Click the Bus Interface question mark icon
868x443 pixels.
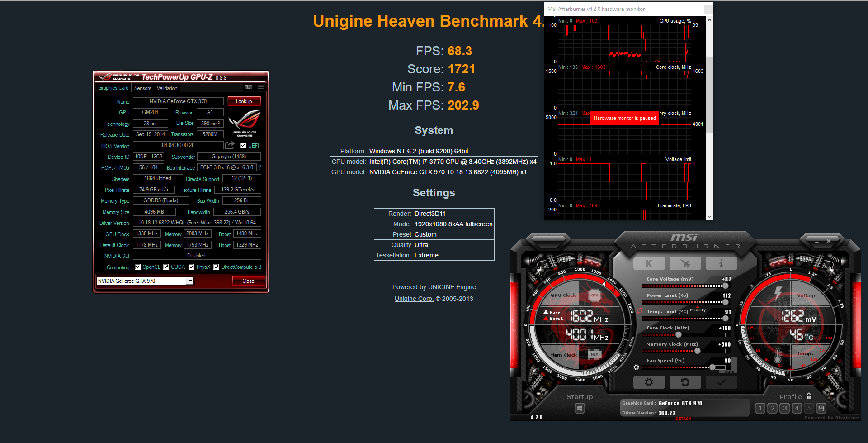pos(259,167)
